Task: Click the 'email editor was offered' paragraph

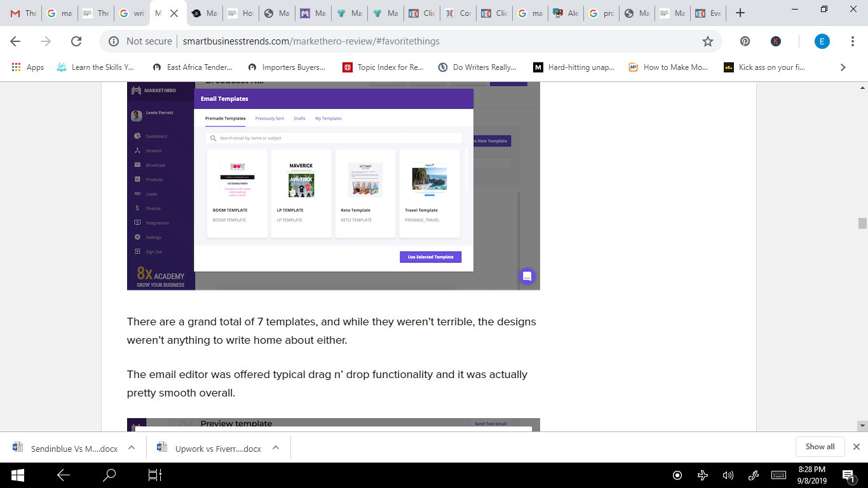Action: click(x=327, y=384)
